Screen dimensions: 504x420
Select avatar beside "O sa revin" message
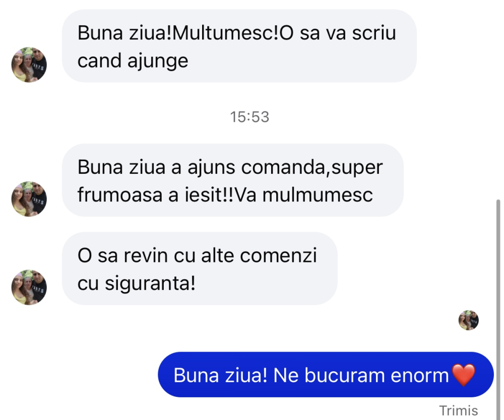pyautogui.click(x=29, y=287)
